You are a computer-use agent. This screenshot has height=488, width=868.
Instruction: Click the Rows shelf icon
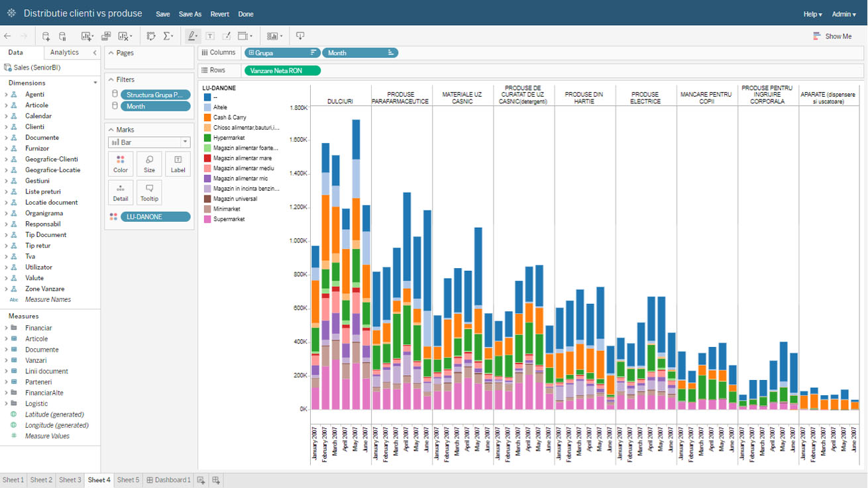coord(205,70)
